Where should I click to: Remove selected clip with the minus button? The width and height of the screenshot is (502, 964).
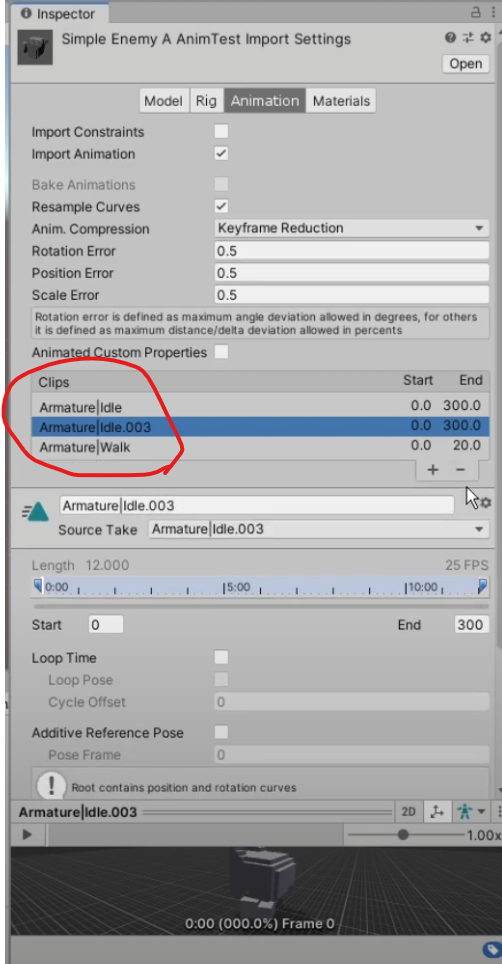[x=460, y=470]
